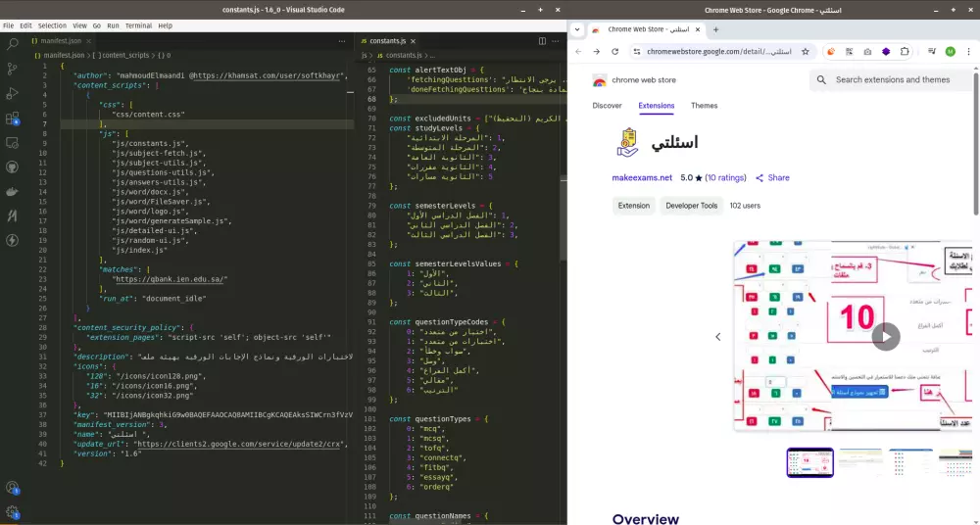This screenshot has height=525, width=980.
Task: Open the Source Control panel
Action: pos(13,70)
